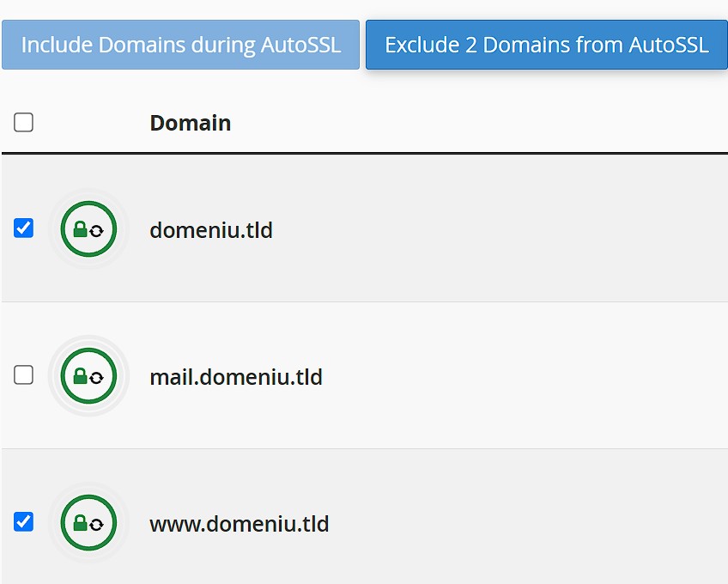Click the renewal arrows glyph beside domeniu.tld
This screenshot has height=584, width=728.
96,230
